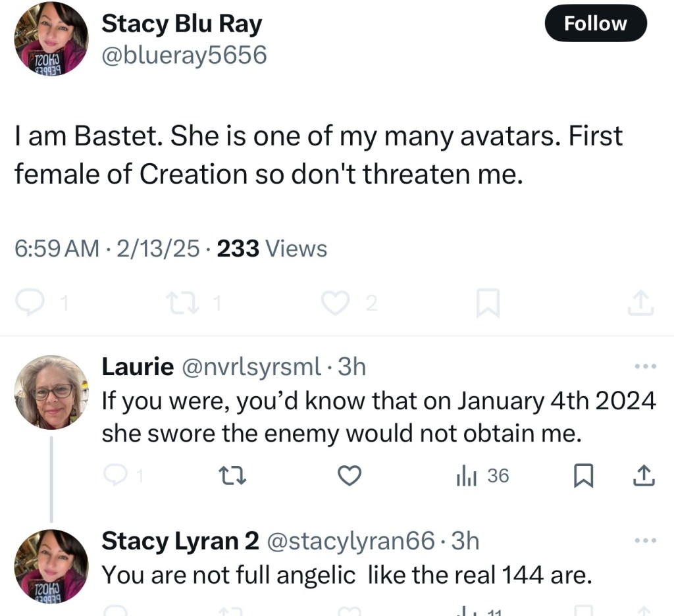This screenshot has height=616, width=674.
Task: Open the @blueray5656 handle link
Action: [x=184, y=55]
